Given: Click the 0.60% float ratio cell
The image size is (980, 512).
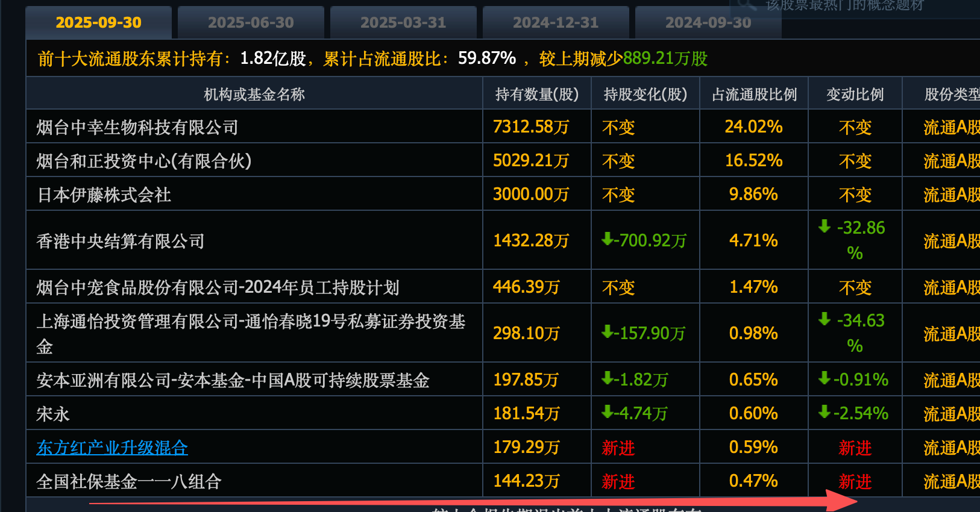Looking at the screenshot, I should (753, 413).
